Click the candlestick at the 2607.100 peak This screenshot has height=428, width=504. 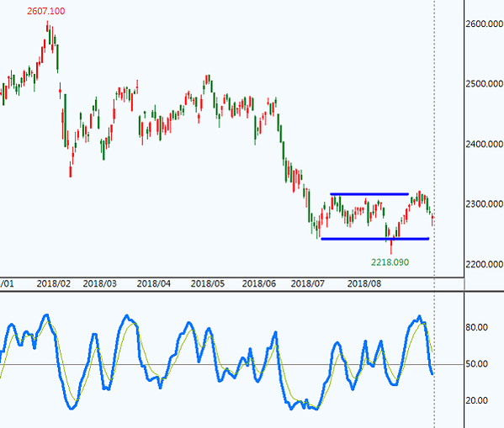[47, 26]
